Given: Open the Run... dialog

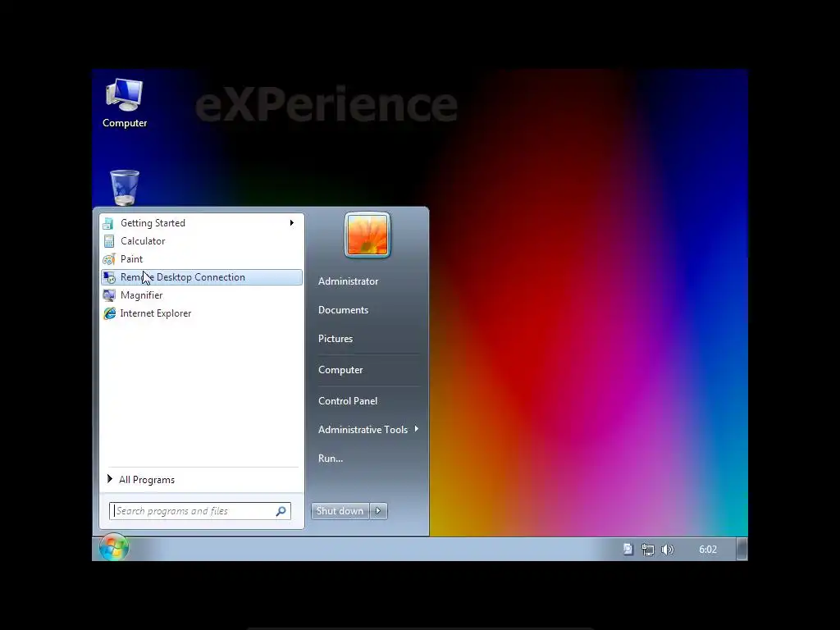Looking at the screenshot, I should coord(331,459).
